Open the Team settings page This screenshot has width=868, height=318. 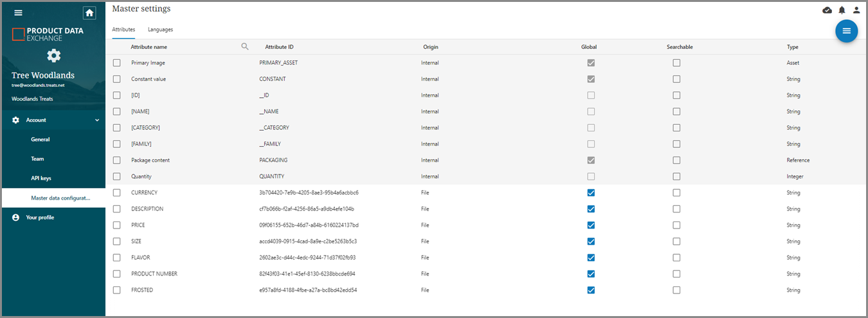(x=37, y=159)
